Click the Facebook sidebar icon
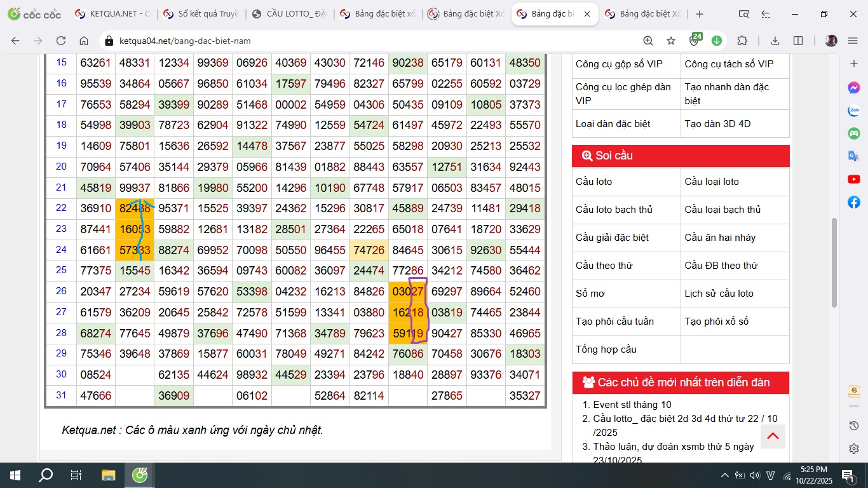This screenshot has width=868, height=488. tap(854, 202)
